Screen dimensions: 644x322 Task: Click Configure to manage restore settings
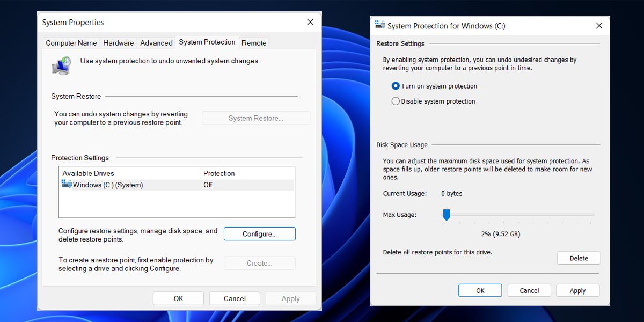(x=259, y=233)
